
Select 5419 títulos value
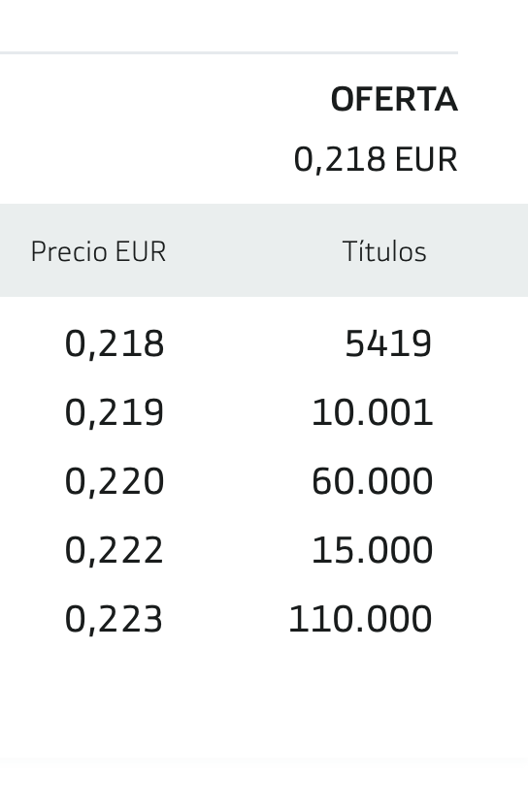pos(388,343)
